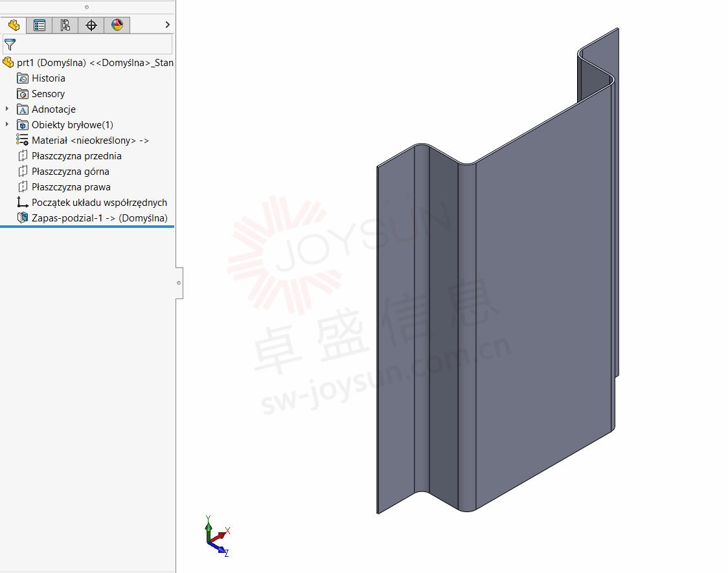The image size is (728, 573).
Task: Click the Płaszczyzna prawa plane icon
Action: click(22, 187)
